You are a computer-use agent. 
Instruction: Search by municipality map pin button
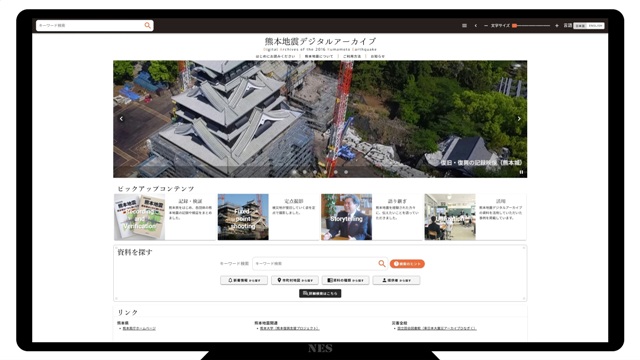[x=295, y=280]
